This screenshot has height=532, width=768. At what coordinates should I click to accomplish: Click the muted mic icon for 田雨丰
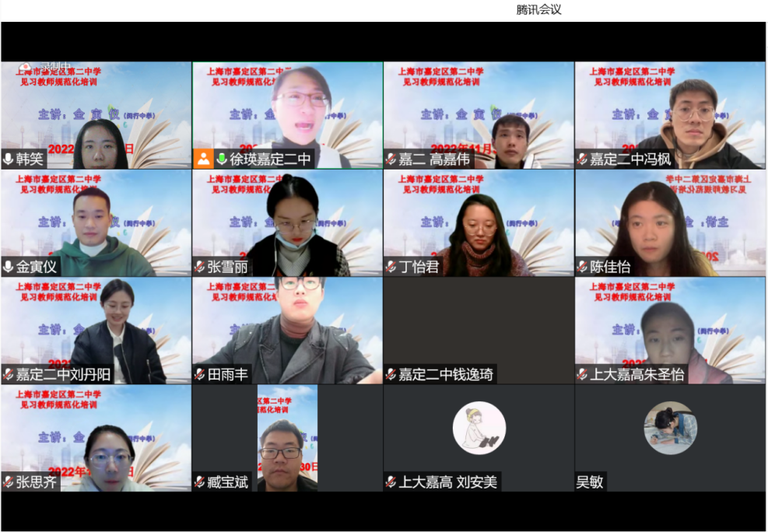[200, 375]
